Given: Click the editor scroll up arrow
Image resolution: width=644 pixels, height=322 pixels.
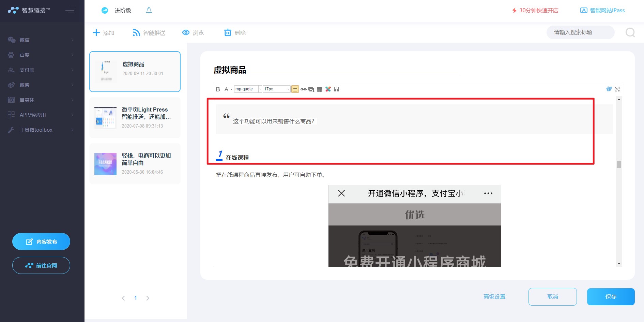Looking at the screenshot, I should click(619, 99).
